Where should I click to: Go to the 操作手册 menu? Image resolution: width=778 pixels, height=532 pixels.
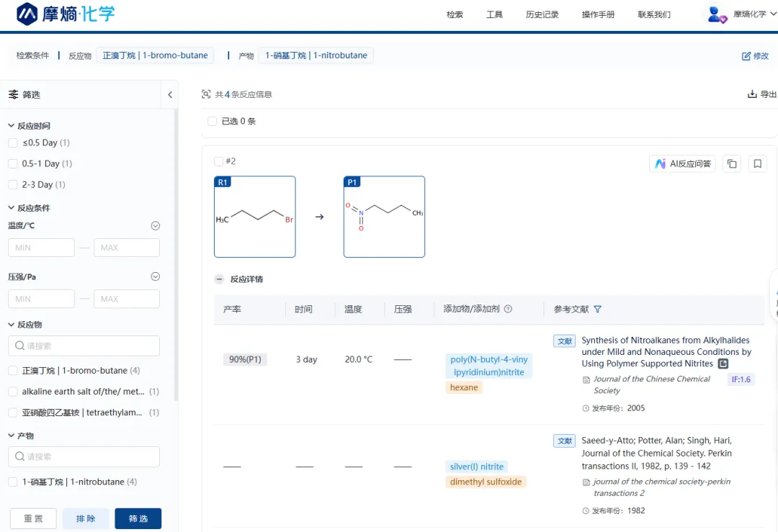[598, 14]
